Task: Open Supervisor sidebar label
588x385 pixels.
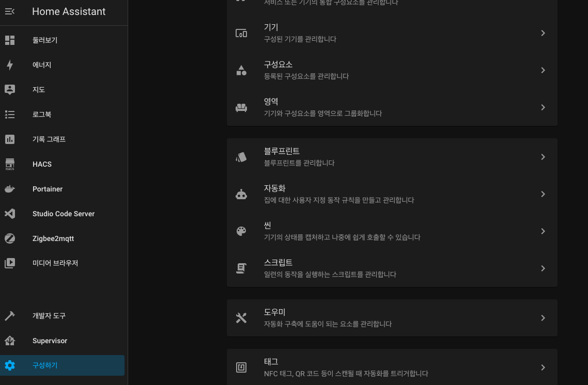Action: point(50,341)
